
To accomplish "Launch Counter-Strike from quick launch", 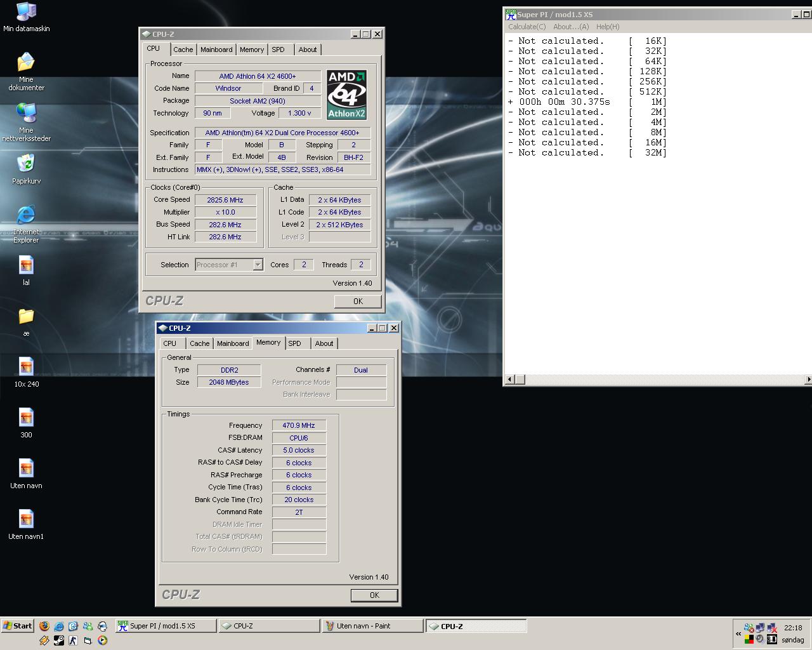I will 73,640.
